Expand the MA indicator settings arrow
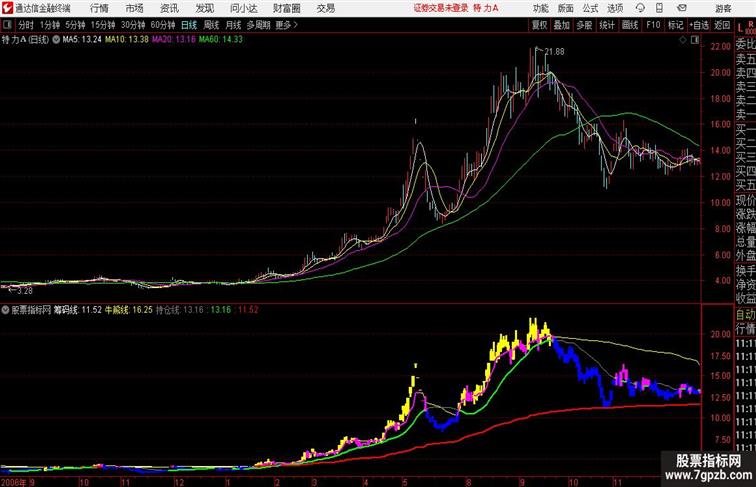The image size is (756, 487). tap(56, 40)
